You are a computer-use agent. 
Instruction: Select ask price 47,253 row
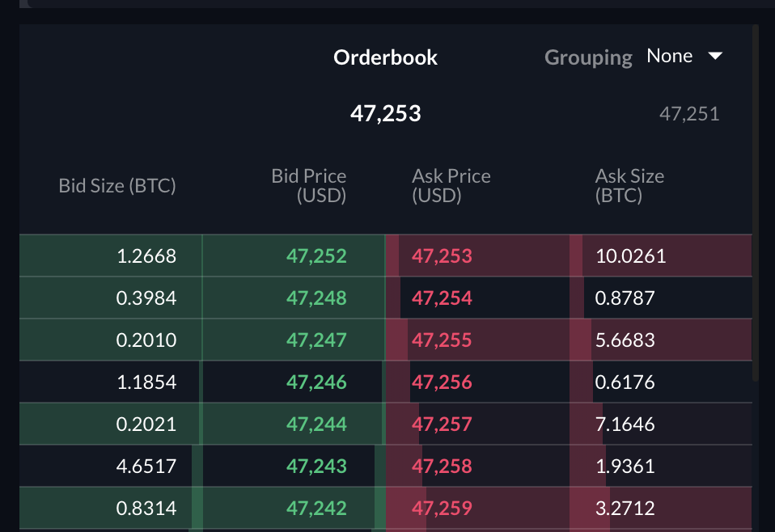coord(442,256)
